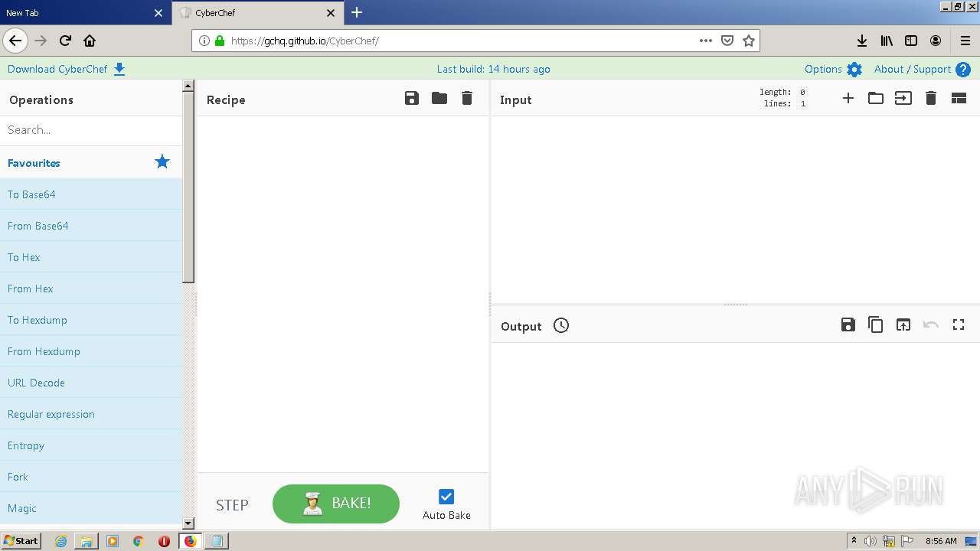This screenshot has width=980, height=551.
Task: Click the BAKE! button
Action: [x=336, y=504]
